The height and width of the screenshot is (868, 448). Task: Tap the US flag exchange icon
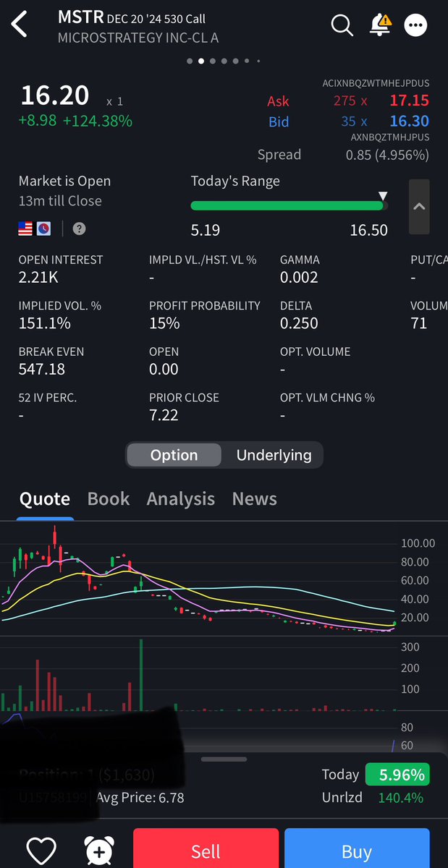coord(25,229)
